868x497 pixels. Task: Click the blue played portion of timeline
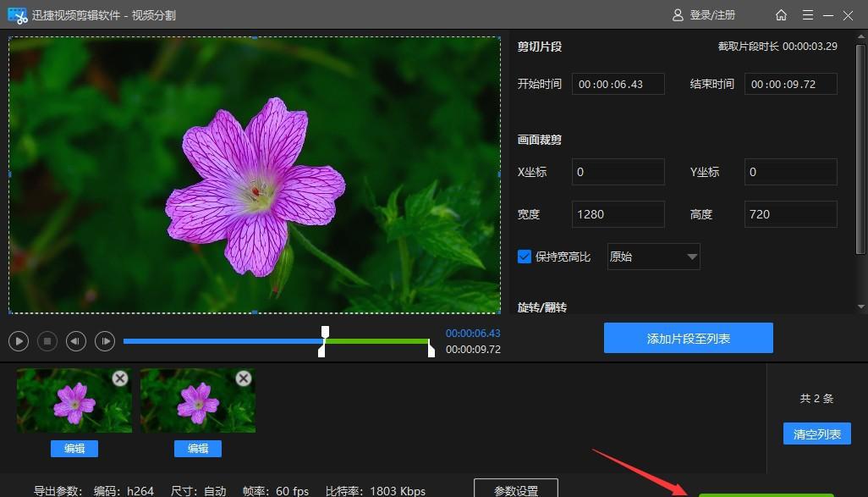click(x=222, y=341)
